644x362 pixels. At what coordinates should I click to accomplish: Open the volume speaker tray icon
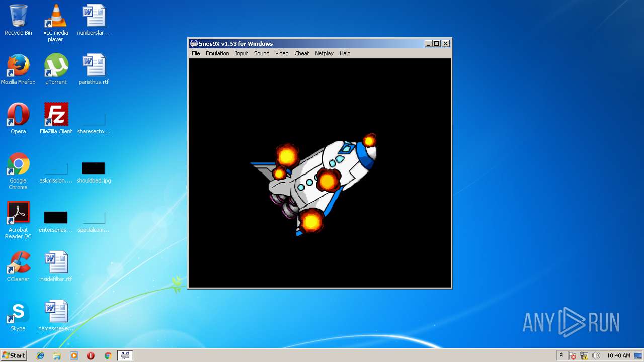pos(596,355)
